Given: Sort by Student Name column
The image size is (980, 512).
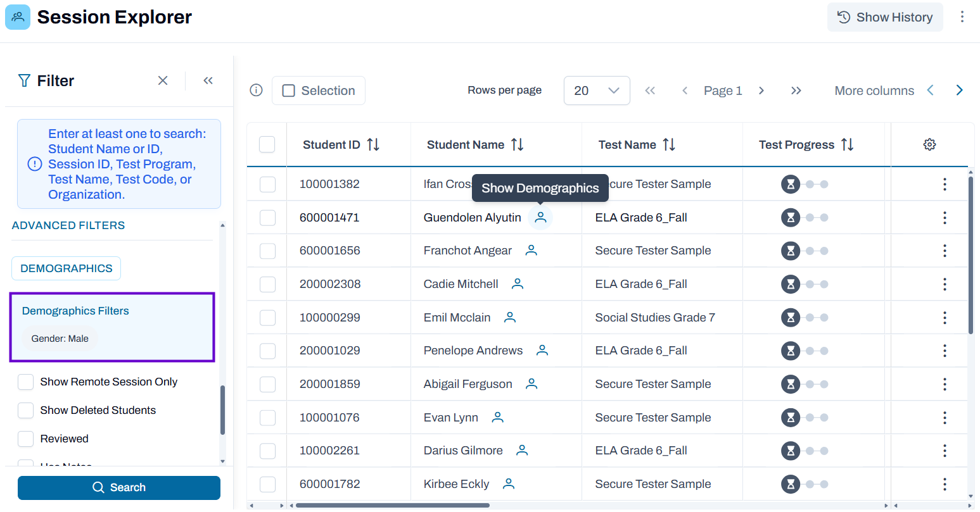Looking at the screenshot, I should (517, 145).
